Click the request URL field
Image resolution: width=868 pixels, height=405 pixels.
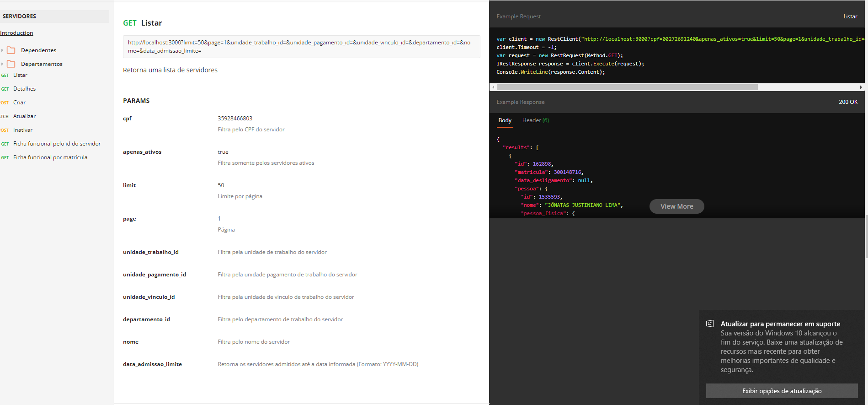coord(302,47)
